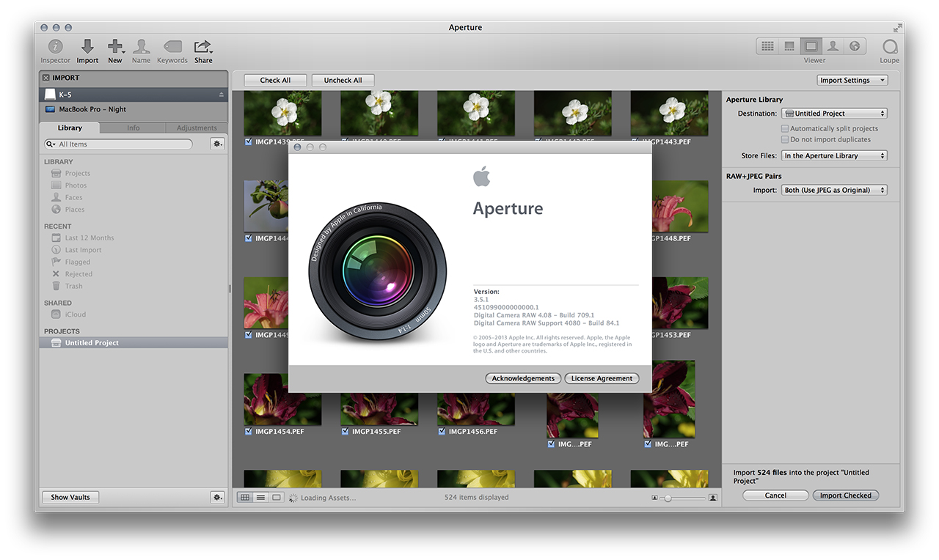This screenshot has width=939, height=560.
Task: Show Rejected photos
Action: point(78,274)
